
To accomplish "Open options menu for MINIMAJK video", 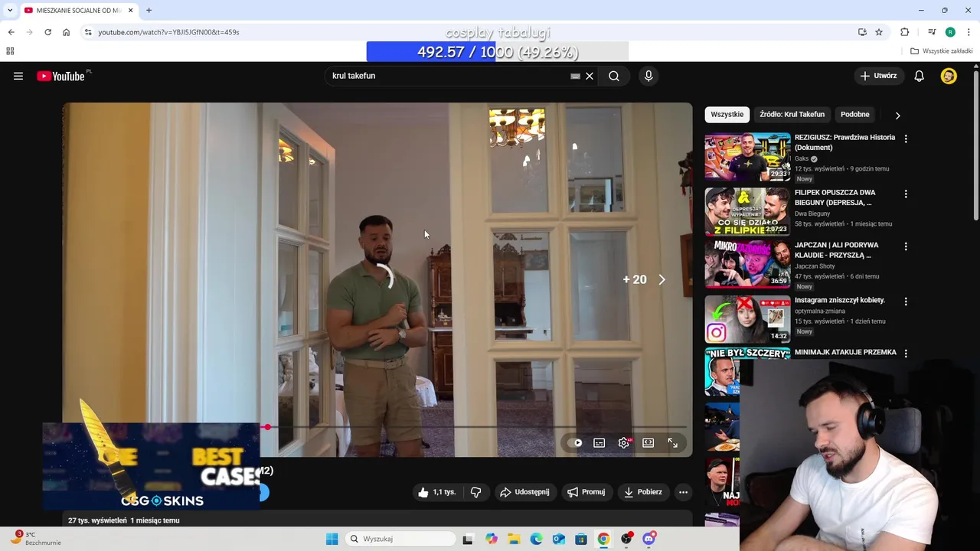I will (906, 354).
